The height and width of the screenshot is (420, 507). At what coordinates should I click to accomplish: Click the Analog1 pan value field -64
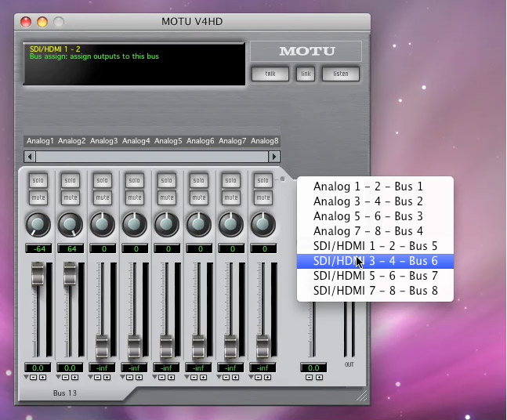[38, 248]
